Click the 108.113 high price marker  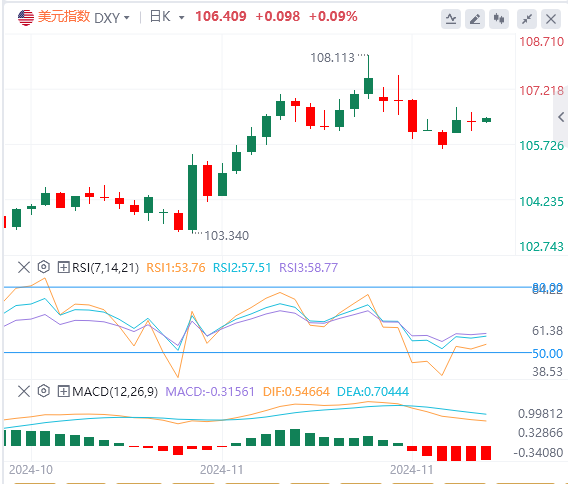click(x=332, y=58)
